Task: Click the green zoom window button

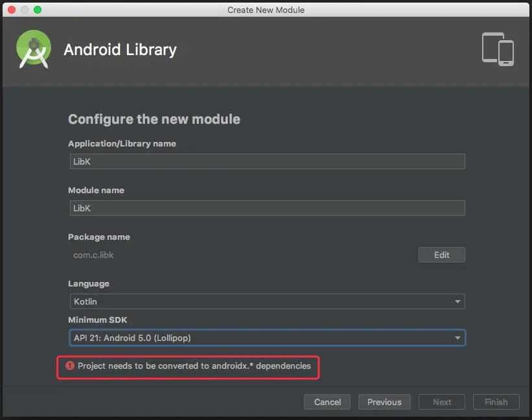Action: click(x=38, y=10)
